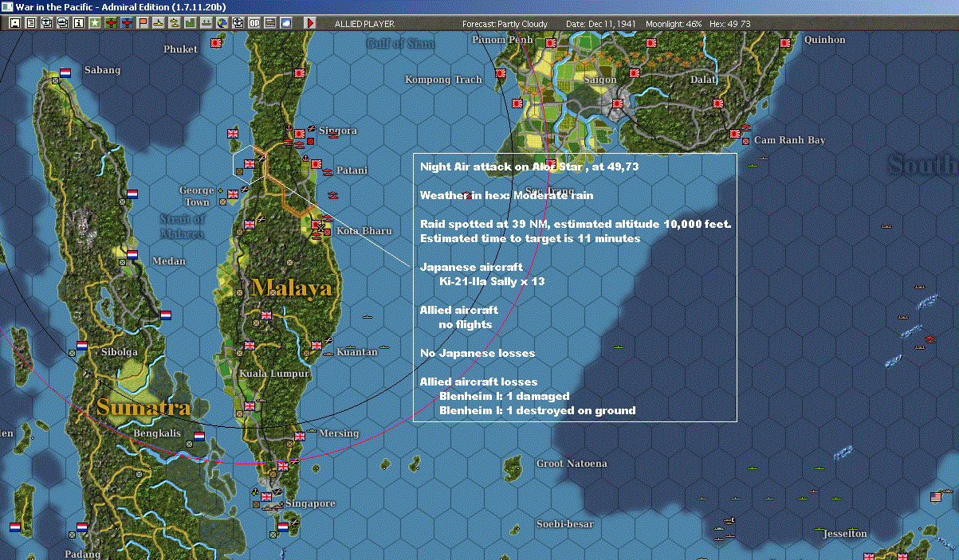Viewport: 959px width, 560px height.
Task: Click the Date: Dec 11, 1941 status text
Action: pyautogui.click(x=600, y=24)
